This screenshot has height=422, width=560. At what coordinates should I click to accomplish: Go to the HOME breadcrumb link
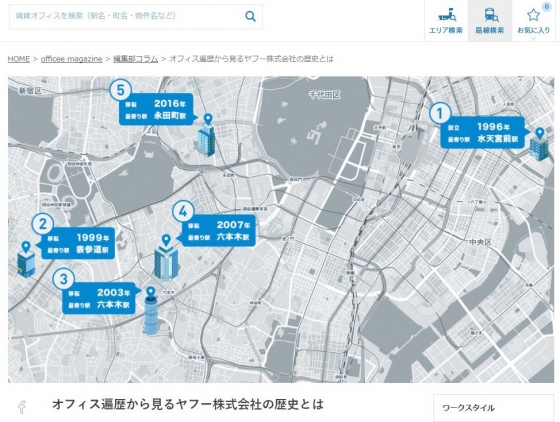(19, 59)
